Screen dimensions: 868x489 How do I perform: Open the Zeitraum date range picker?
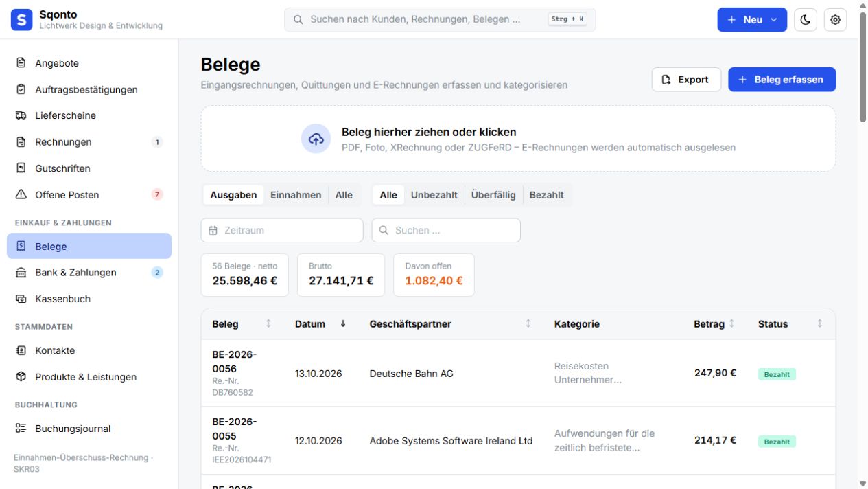coord(282,231)
